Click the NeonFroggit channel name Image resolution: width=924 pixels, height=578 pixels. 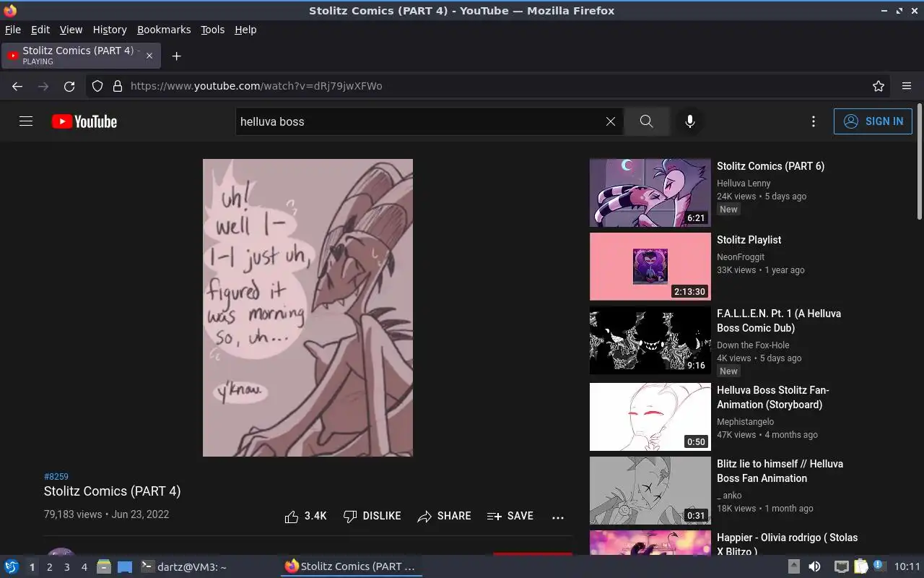[x=741, y=257]
